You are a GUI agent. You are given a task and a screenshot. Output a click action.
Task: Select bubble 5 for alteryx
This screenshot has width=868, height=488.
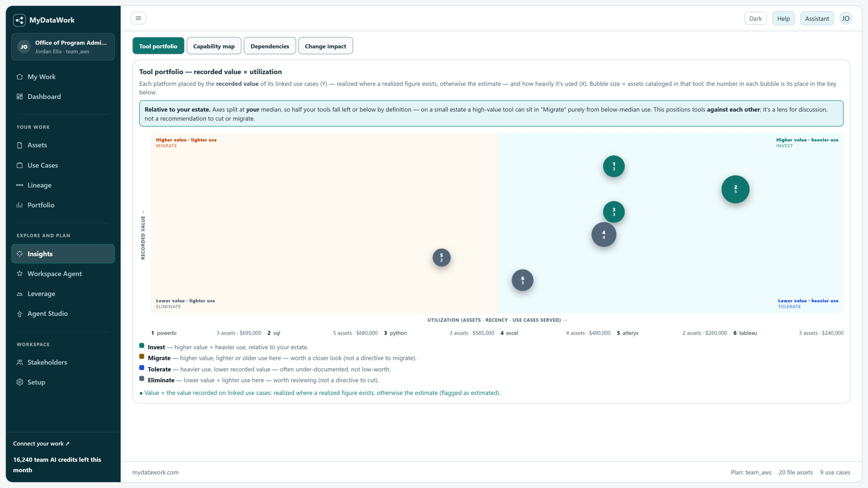(x=442, y=258)
